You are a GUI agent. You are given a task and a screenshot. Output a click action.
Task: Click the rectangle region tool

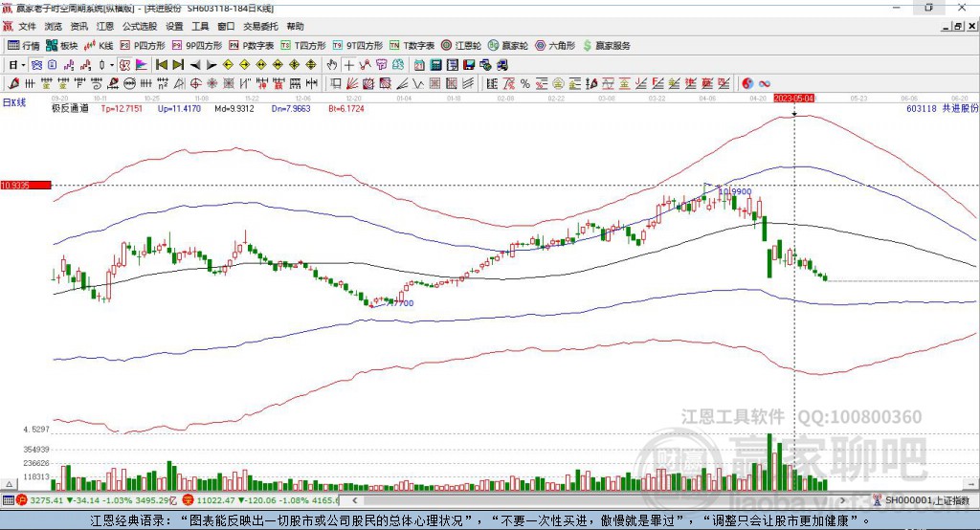pos(336,84)
